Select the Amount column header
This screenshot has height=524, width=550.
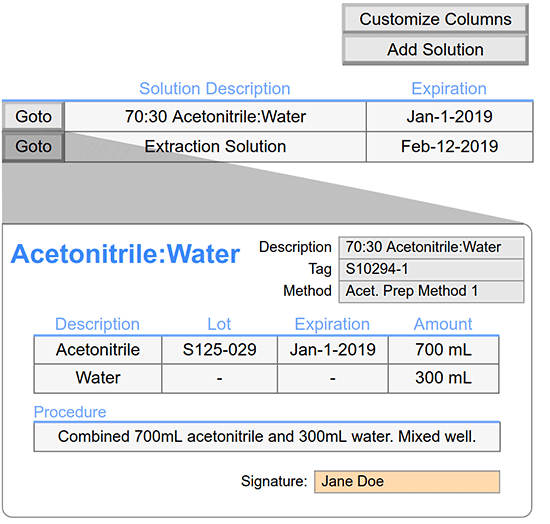(x=443, y=324)
